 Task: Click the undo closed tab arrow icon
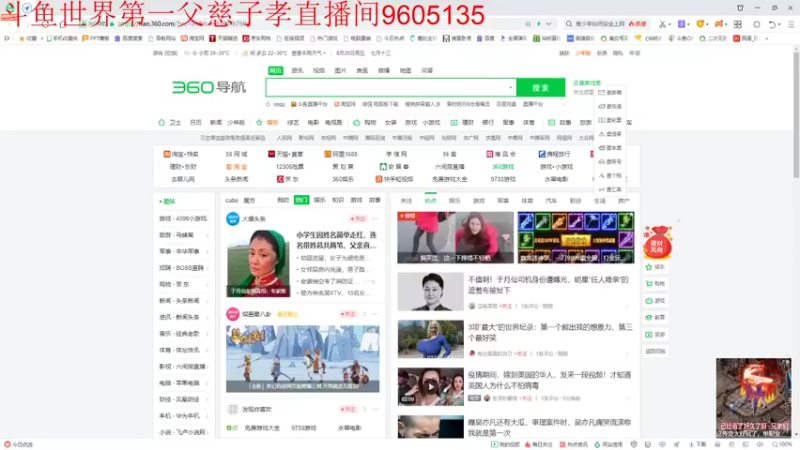click(x=772, y=24)
